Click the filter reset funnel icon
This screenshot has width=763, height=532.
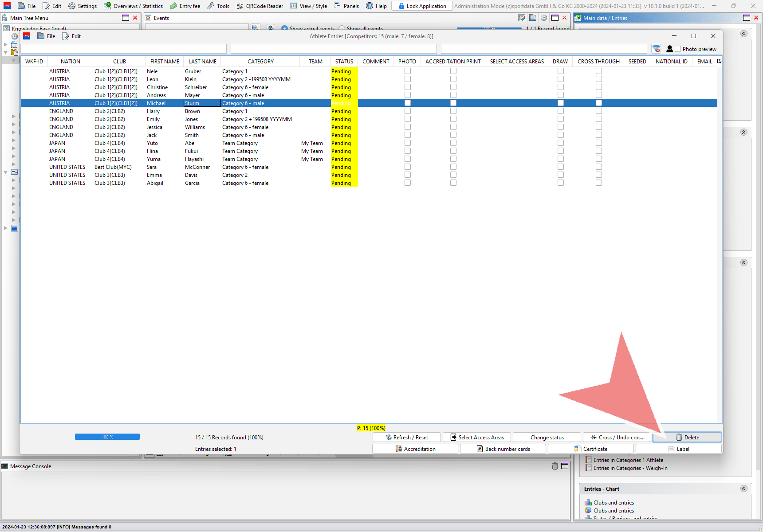(656, 49)
